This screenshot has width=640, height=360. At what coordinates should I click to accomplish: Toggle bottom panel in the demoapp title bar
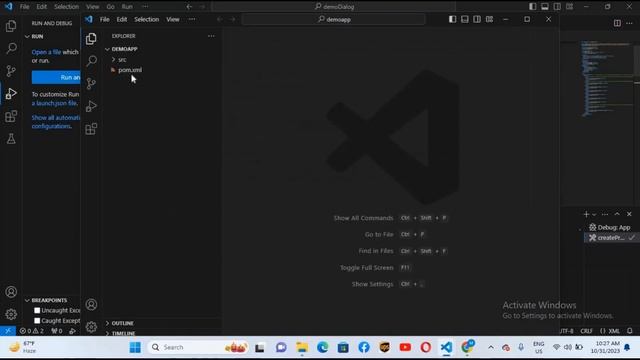[x=464, y=19]
